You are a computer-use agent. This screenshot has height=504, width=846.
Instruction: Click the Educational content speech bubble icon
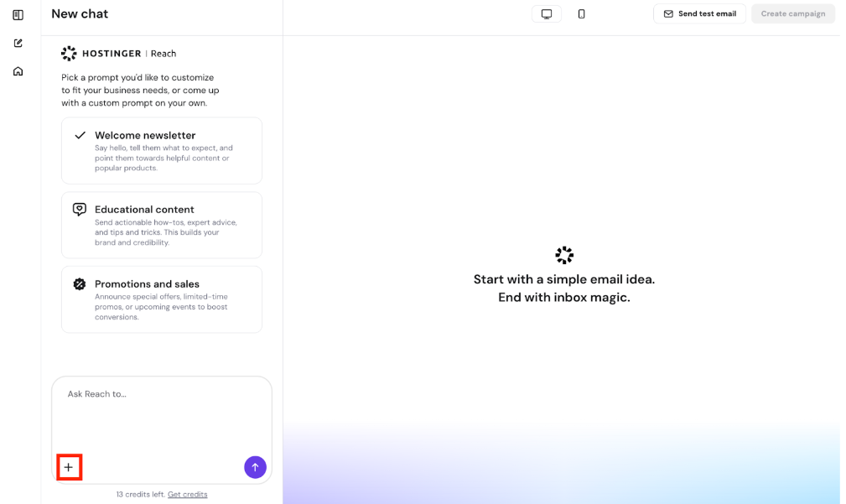tap(80, 210)
